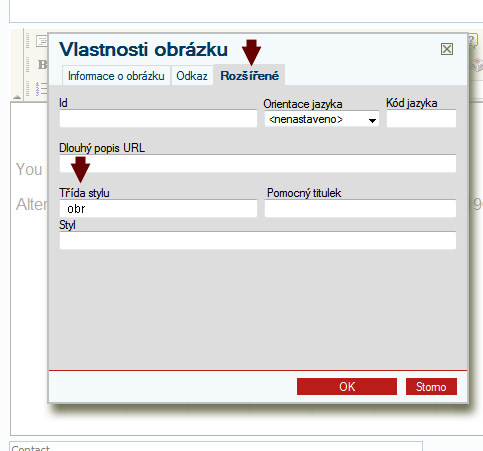
Task: Click the Bold toolbar icon behind dialog
Action: (42, 64)
